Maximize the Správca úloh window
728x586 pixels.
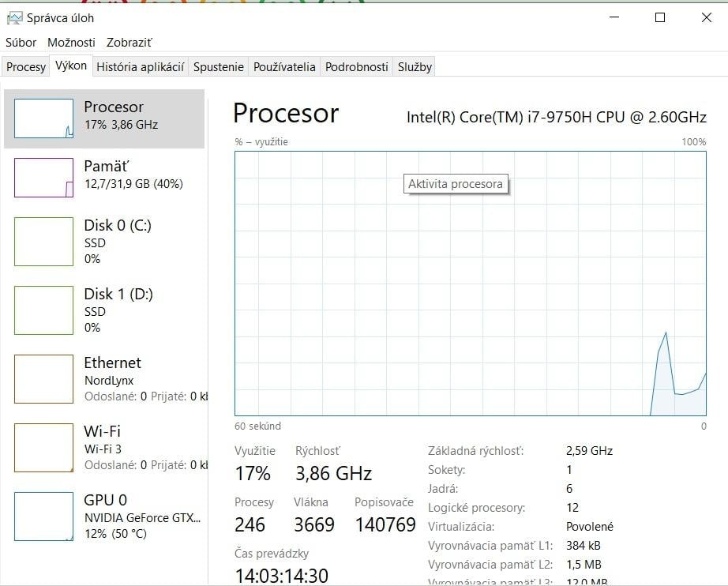[x=660, y=17]
